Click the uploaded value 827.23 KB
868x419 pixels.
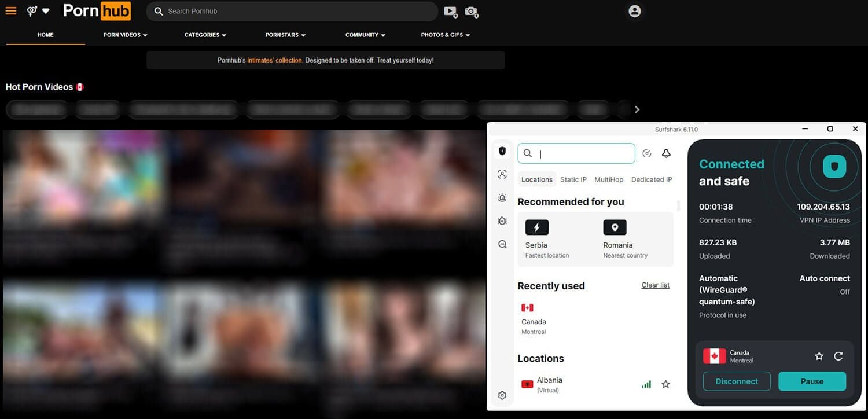pos(718,242)
